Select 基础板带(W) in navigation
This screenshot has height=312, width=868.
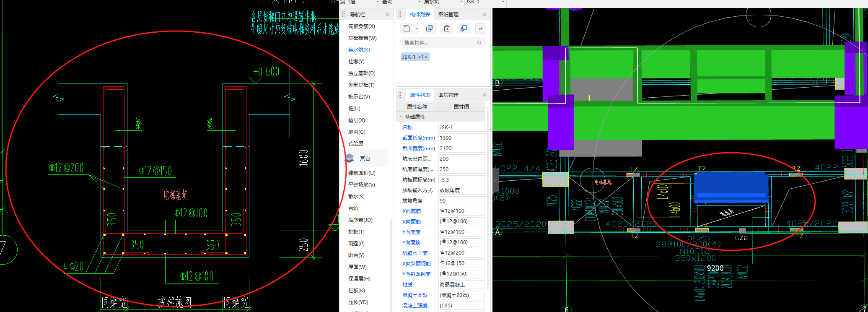(362, 38)
